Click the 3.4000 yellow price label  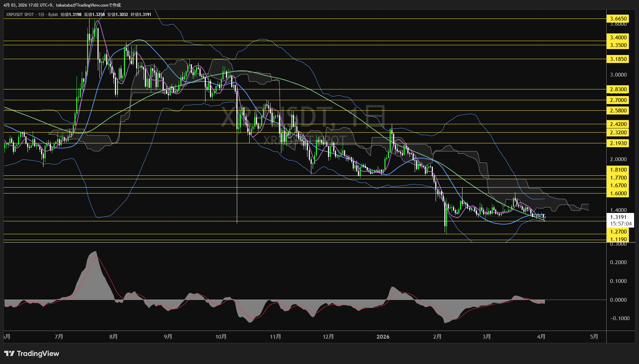tap(618, 38)
